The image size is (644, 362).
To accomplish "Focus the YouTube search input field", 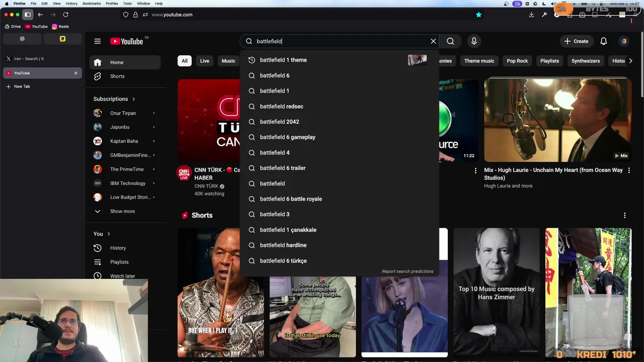I will 340,41.
